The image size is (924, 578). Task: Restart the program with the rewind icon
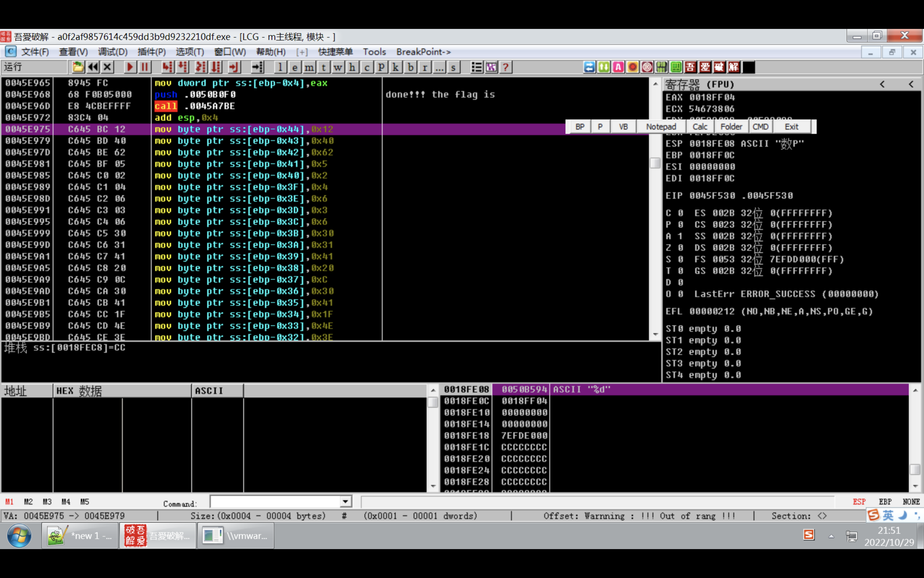pos(93,67)
